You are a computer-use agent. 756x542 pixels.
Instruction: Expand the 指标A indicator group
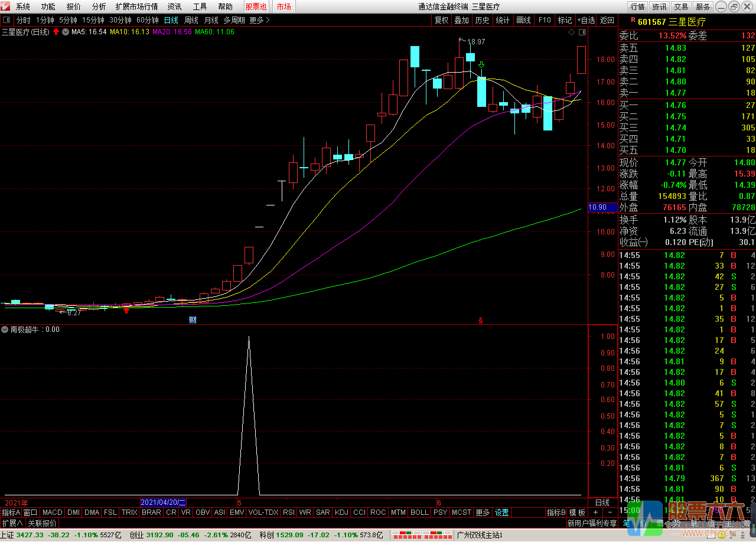click(x=11, y=512)
